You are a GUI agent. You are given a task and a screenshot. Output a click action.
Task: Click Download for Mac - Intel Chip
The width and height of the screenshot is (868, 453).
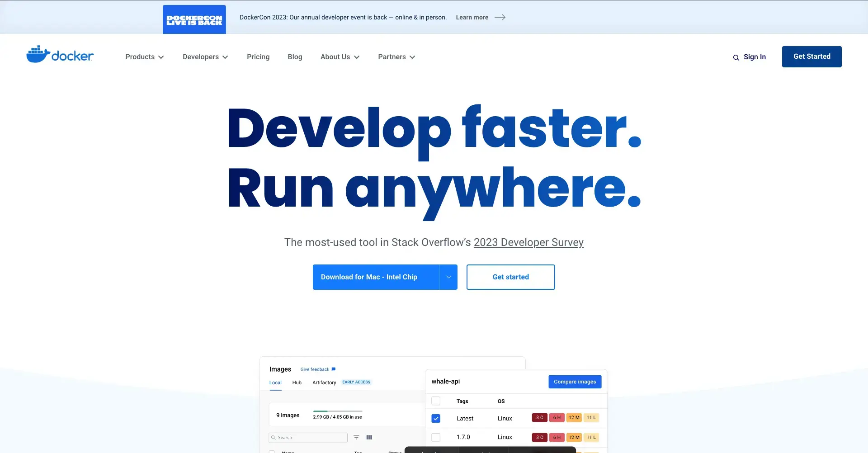pos(376,277)
